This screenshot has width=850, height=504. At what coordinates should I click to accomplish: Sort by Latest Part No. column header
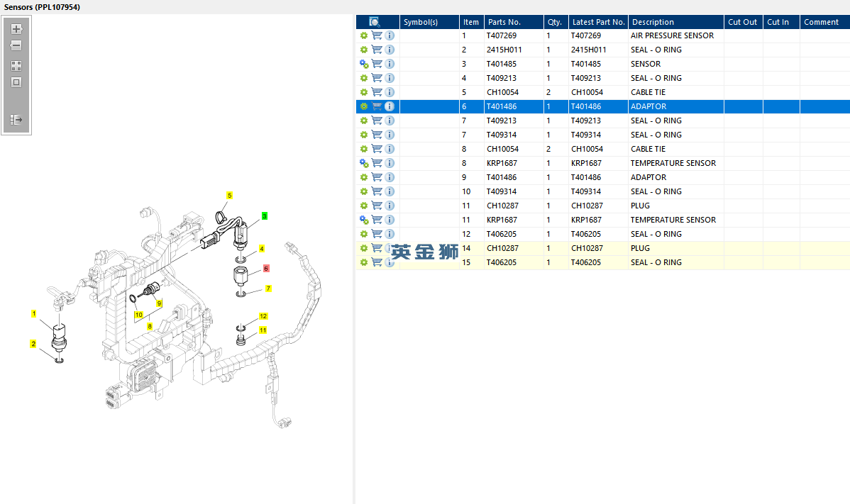(x=598, y=22)
